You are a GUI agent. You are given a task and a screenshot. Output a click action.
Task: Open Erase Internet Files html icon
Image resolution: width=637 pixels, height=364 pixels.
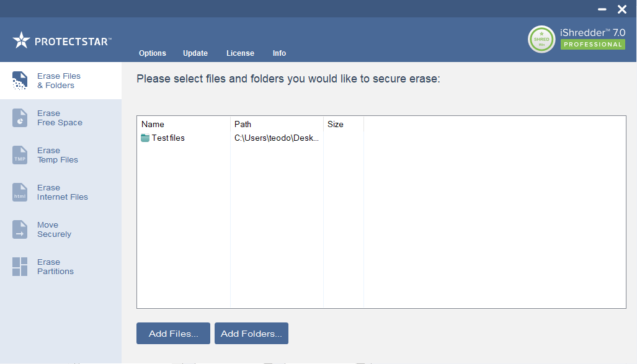[20, 192]
